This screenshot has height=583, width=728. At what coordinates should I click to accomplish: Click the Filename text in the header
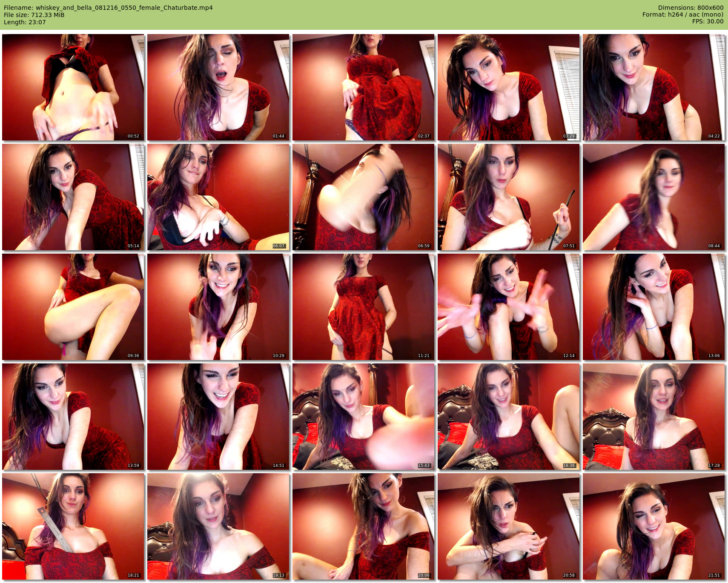click(108, 8)
